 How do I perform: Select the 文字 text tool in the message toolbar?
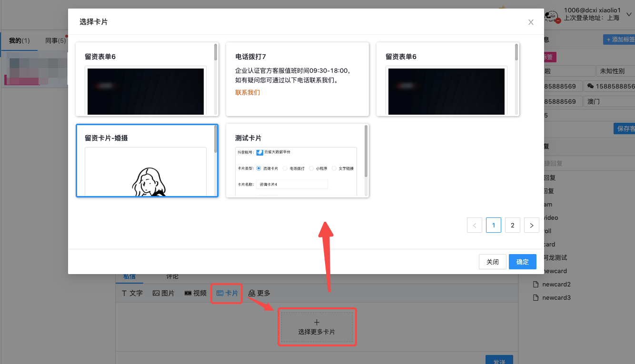pos(132,293)
